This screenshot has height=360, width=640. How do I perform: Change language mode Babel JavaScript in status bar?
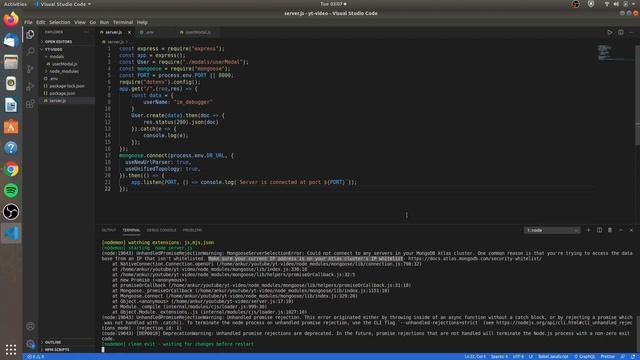click(553, 357)
